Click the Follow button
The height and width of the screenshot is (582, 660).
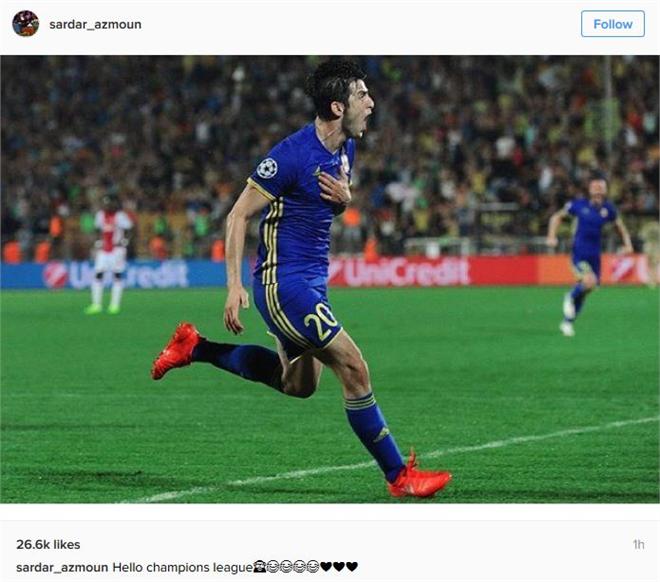(x=612, y=24)
